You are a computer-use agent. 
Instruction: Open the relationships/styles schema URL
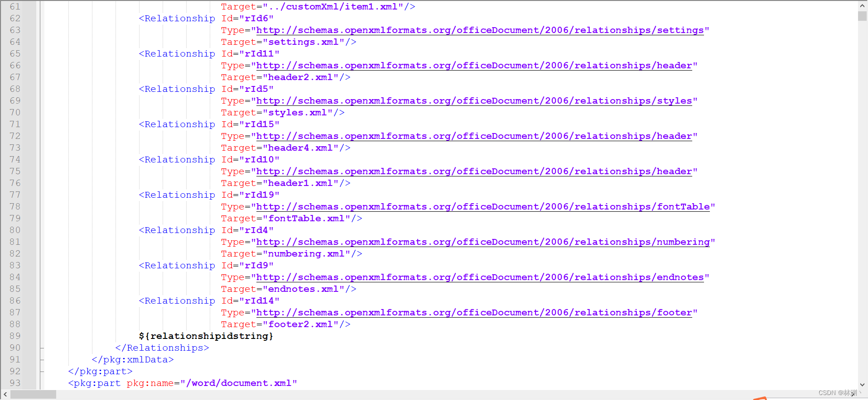[474, 101]
